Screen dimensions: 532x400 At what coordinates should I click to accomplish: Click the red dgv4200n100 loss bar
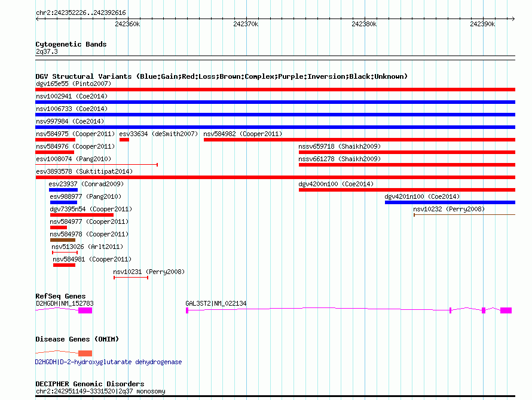pyautogui.click(x=407, y=190)
